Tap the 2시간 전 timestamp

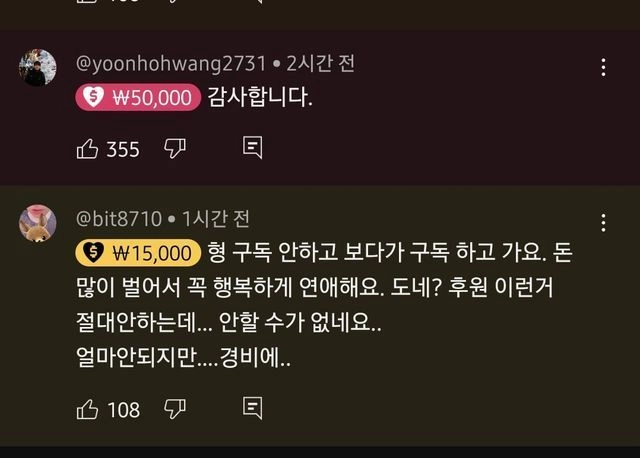tap(320, 64)
